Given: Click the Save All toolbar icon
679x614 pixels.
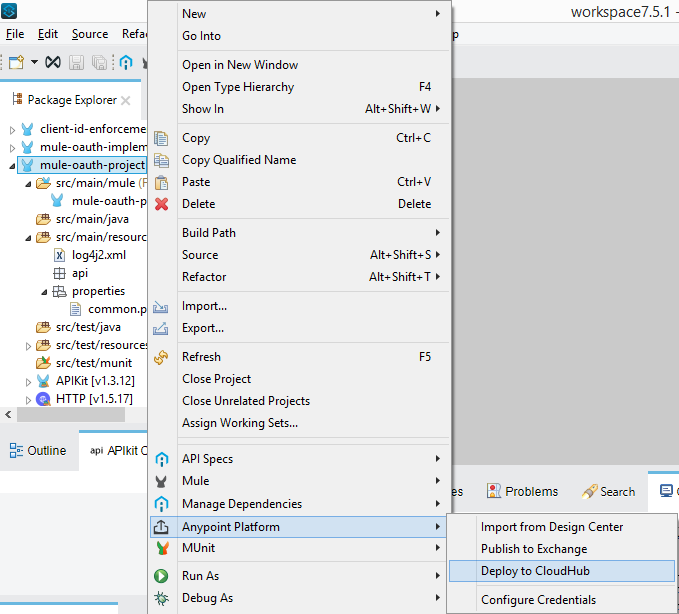Looking at the screenshot, I should (100, 62).
